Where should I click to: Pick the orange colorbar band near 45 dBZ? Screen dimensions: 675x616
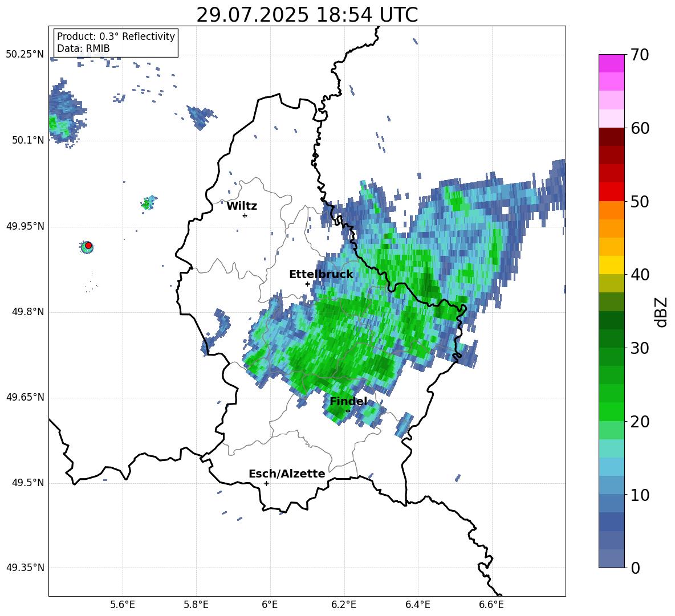click(612, 229)
